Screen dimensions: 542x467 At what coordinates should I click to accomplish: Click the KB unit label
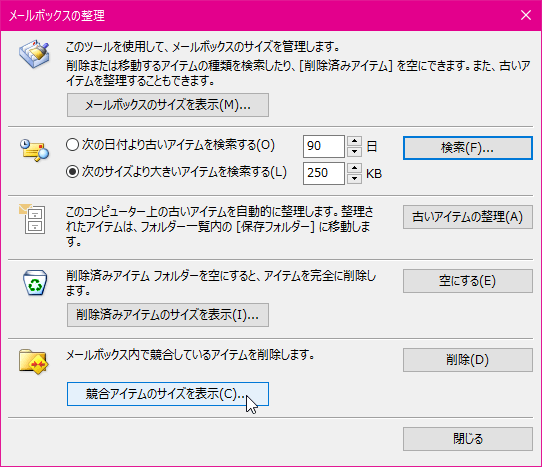pos(374,174)
